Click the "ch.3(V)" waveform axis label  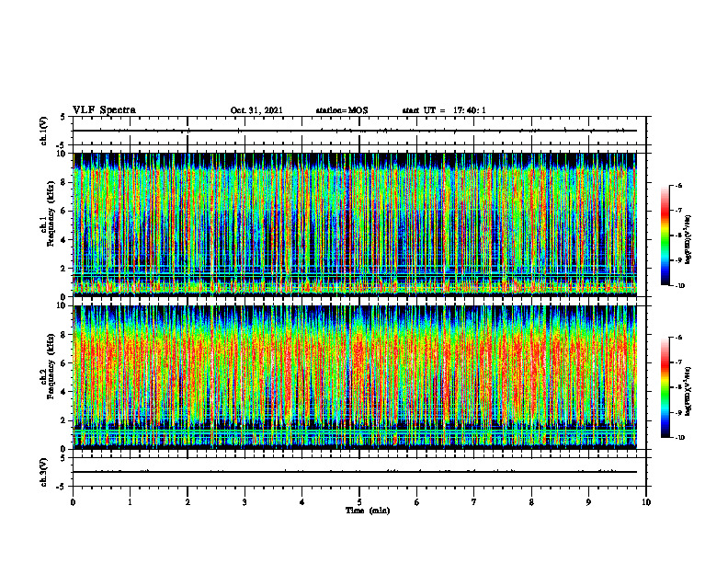tap(44, 472)
